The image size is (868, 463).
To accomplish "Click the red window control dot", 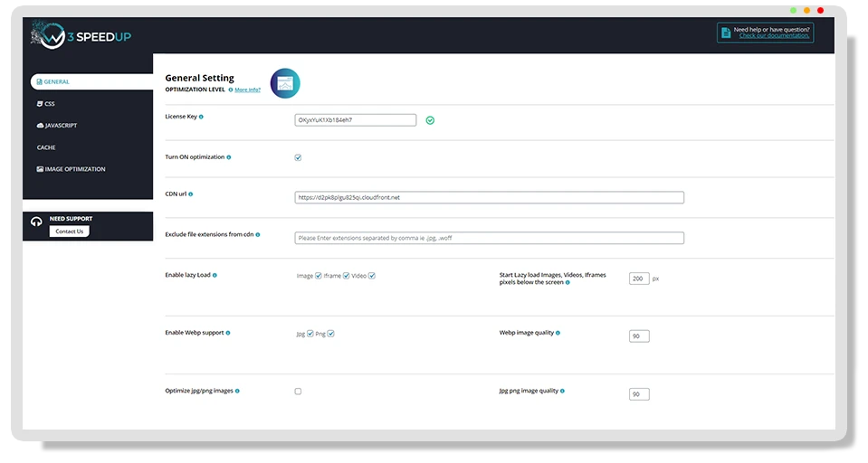I will 820,11.
